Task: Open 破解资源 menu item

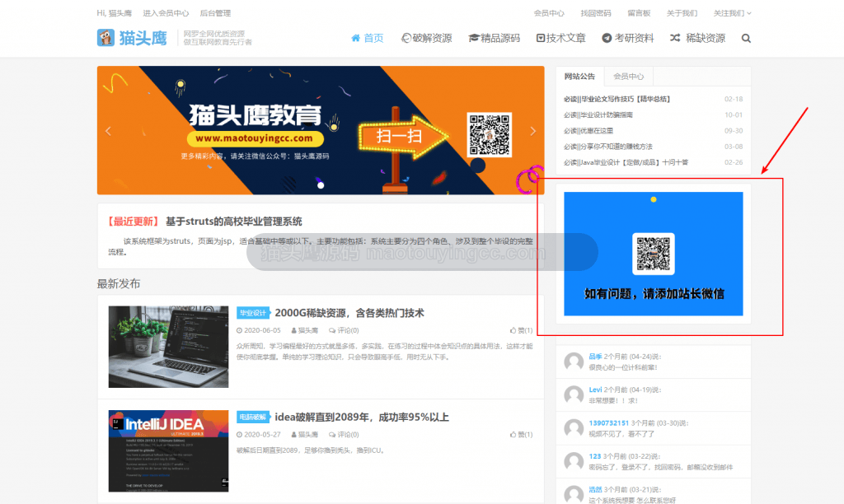Action: [x=427, y=38]
